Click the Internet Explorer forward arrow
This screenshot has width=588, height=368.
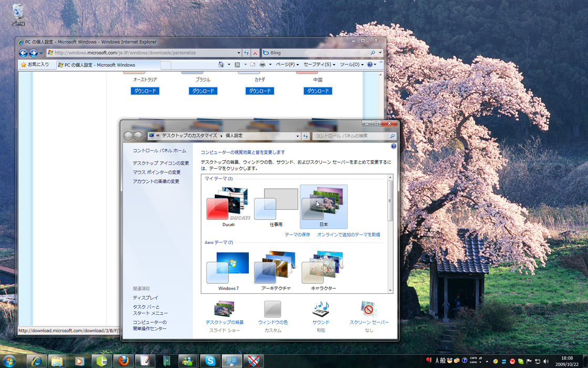[x=34, y=53]
